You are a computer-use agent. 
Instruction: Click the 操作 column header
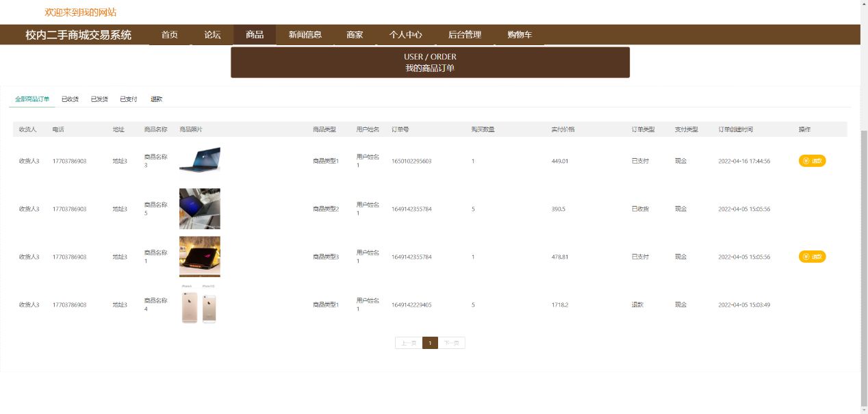click(804, 129)
